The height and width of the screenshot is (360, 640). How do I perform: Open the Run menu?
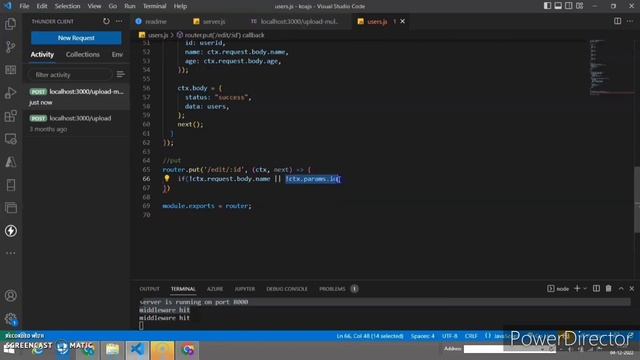click(130, 6)
